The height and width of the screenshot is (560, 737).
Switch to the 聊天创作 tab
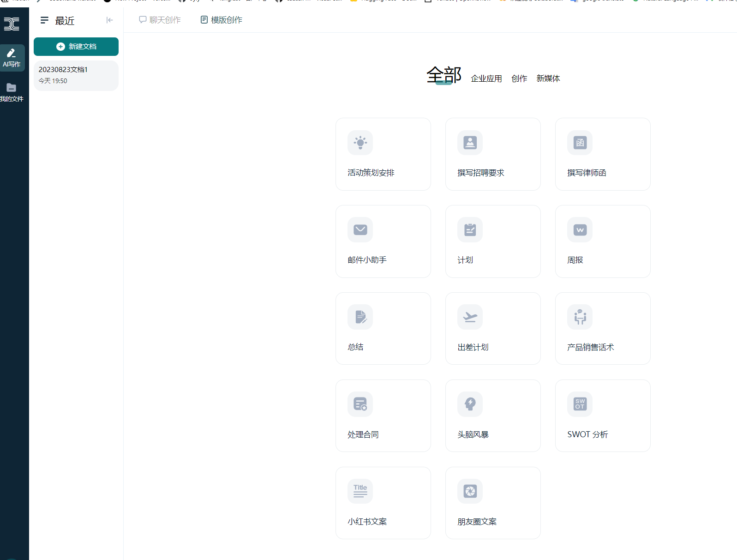(160, 20)
